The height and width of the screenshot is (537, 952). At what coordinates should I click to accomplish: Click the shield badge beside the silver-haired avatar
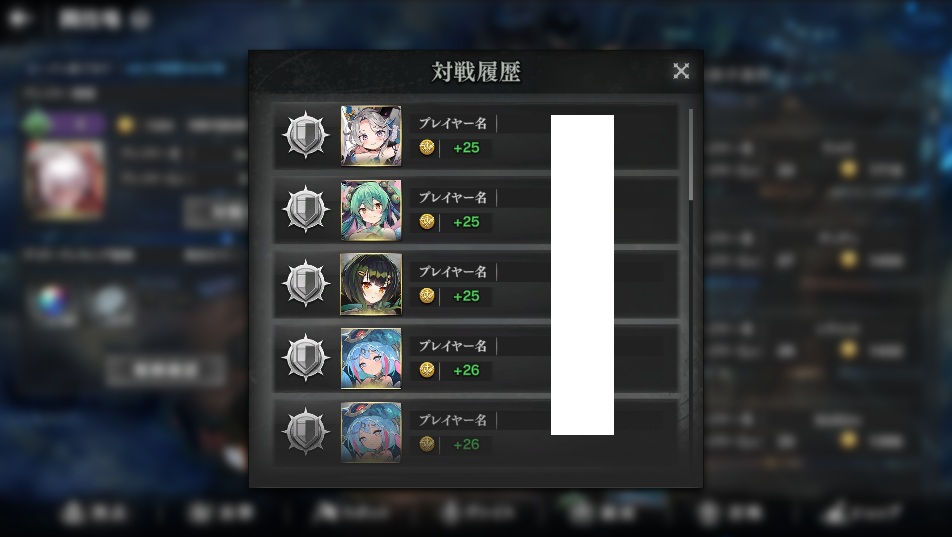click(305, 135)
